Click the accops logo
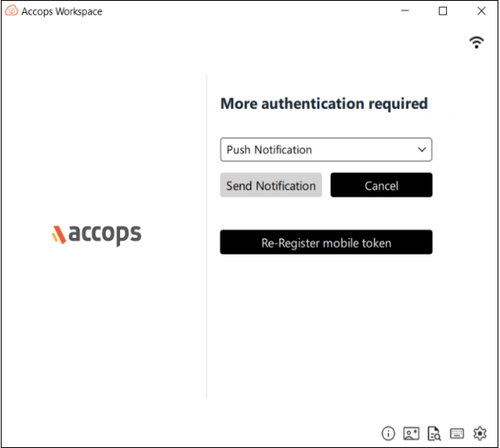 97,234
